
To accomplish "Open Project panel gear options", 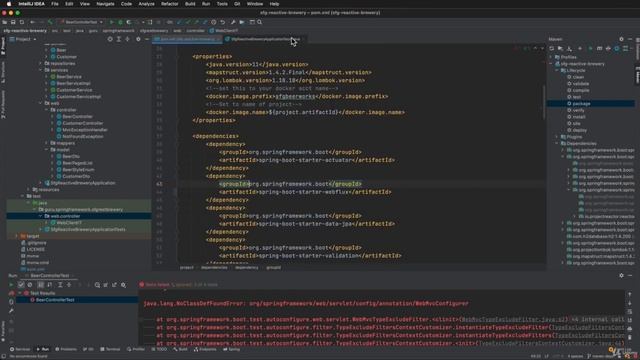I will coord(138,39).
